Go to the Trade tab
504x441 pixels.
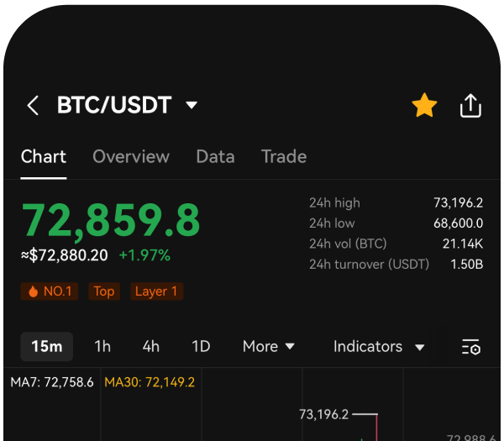click(284, 157)
